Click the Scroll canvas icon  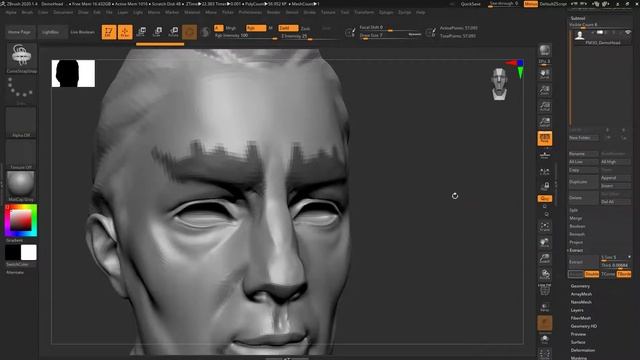click(x=544, y=74)
